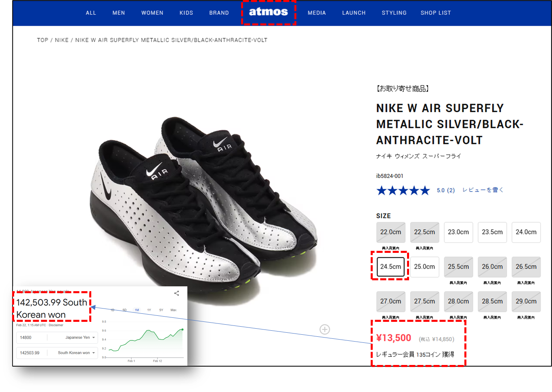The image size is (552, 392).
Task: Select size 25.5cm
Action: 459,267
